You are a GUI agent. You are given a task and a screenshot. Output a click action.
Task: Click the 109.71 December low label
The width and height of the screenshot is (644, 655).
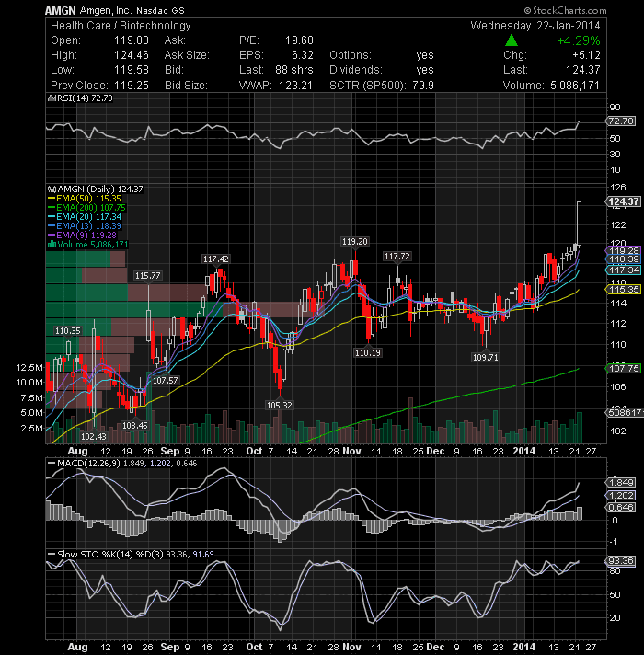pos(485,358)
